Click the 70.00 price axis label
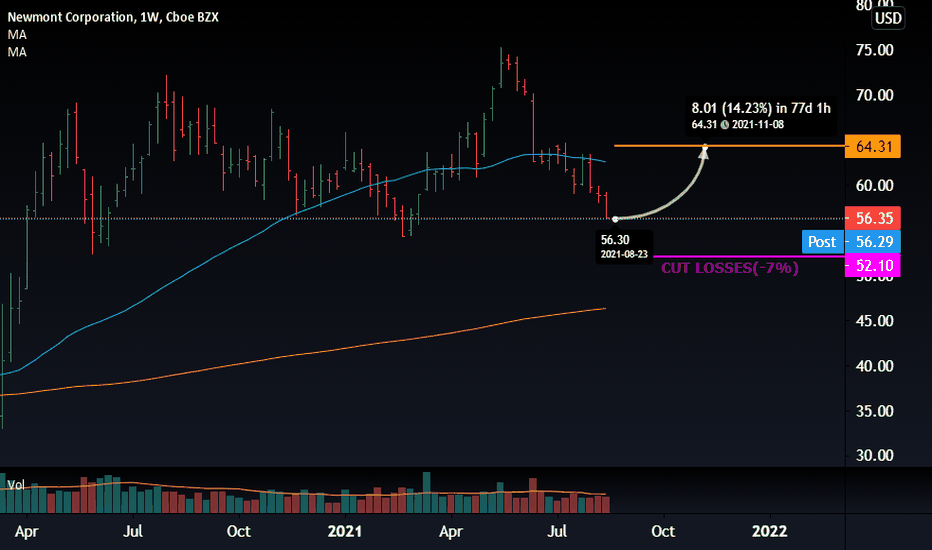The image size is (932, 550). tap(874, 95)
